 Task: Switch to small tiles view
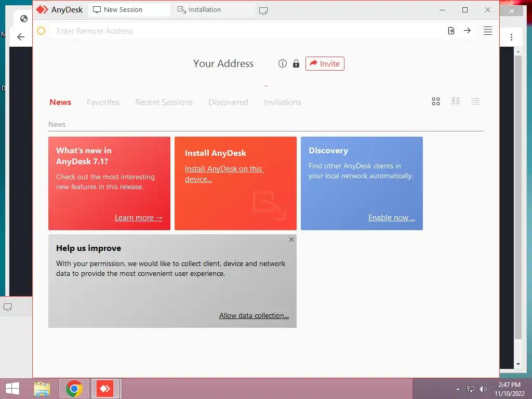coord(456,101)
